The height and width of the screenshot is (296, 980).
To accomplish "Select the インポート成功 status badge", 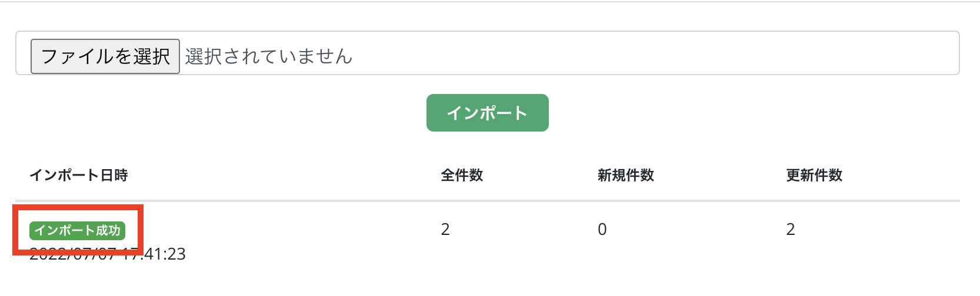I will [77, 230].
